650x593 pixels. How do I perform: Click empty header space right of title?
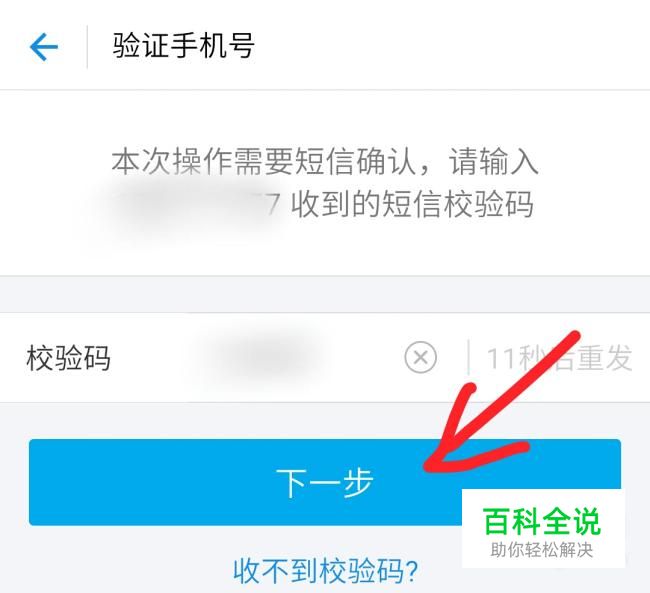coord(452,46)
